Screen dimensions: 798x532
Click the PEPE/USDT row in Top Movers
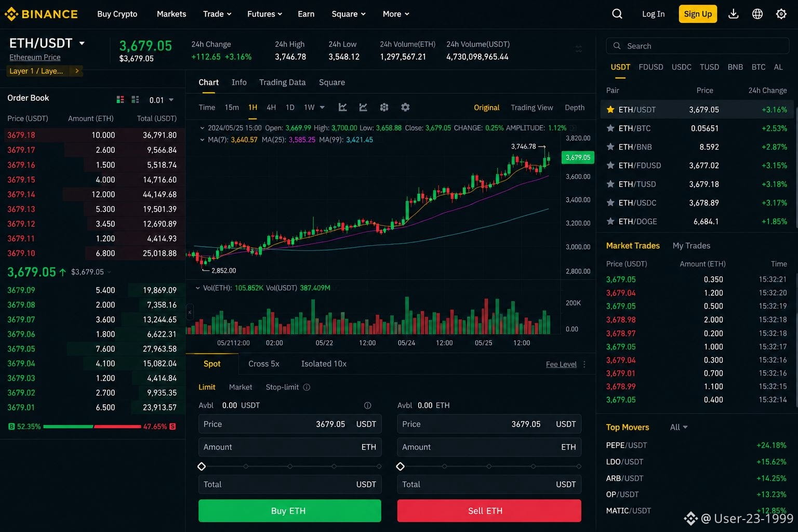[696, 445]
